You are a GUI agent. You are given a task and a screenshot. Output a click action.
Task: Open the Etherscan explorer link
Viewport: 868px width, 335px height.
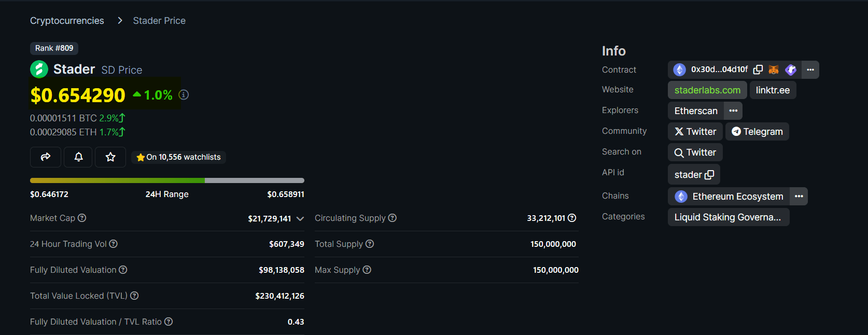pyautogui.click(x=696, y=111)
